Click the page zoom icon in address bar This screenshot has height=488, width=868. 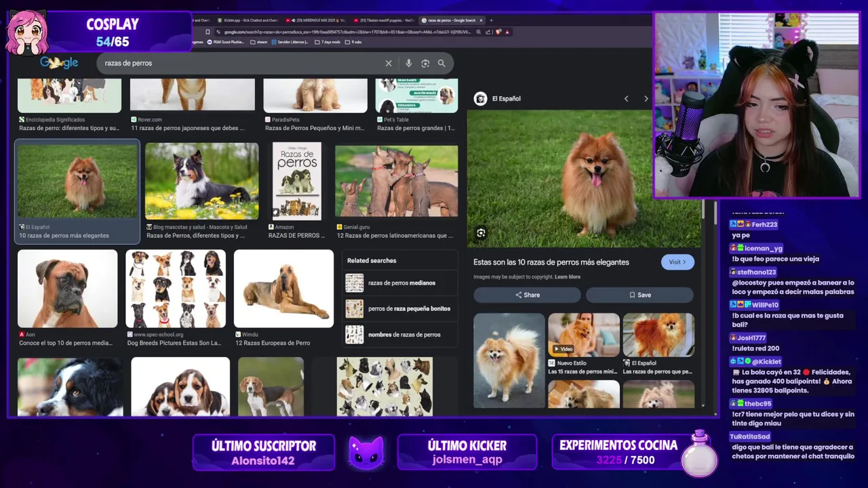click(479, 32)
